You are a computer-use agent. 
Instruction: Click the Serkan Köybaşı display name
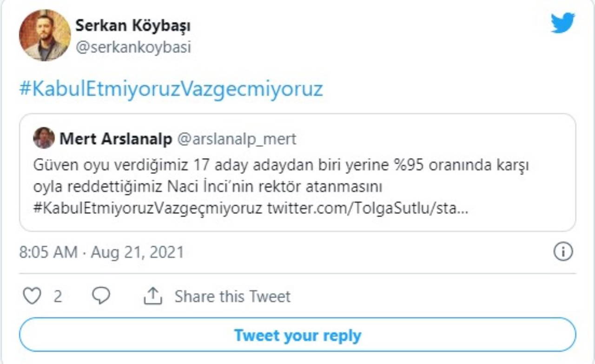click(x=133, y=26)
